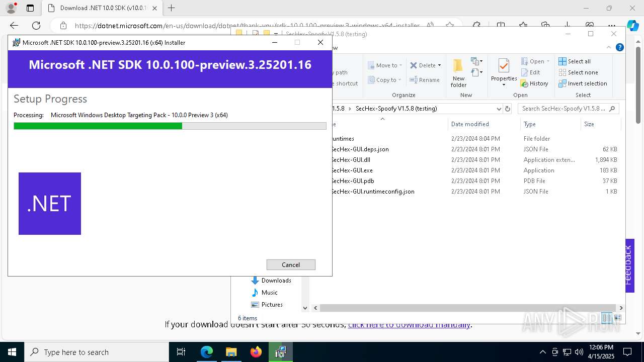Open Edge tab actions menu
Viewport: 644px width, 362px height.
(x=30, y=8)
